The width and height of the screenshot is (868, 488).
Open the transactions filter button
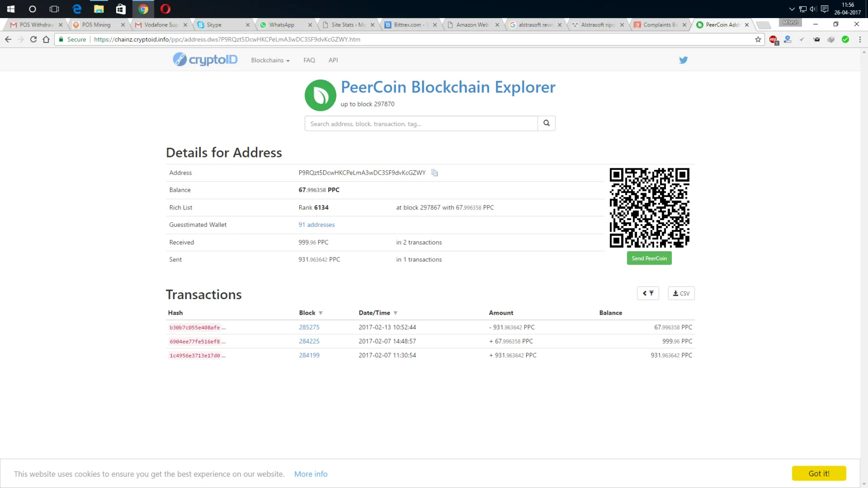(x=648, y=293)
